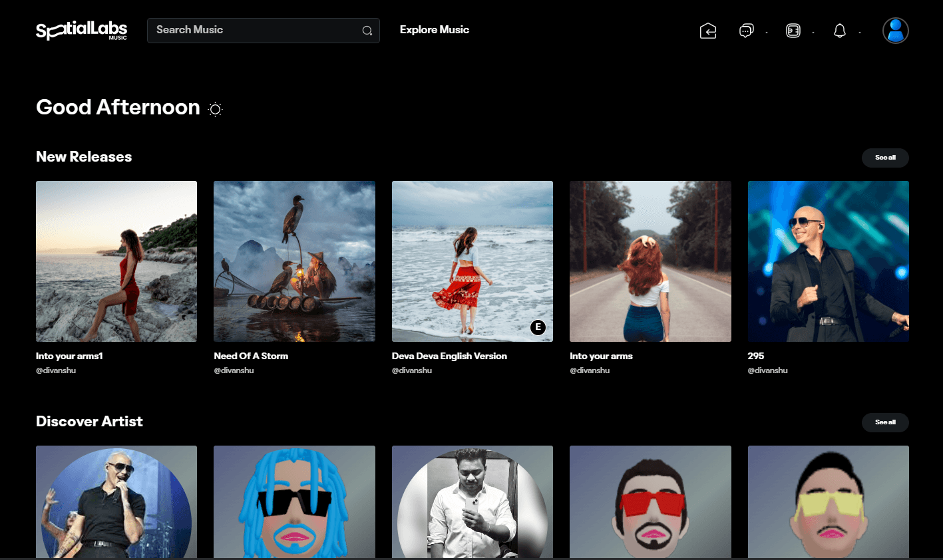Open the wallet icon in the header
943x560 pixels.
tap(793, 31)
